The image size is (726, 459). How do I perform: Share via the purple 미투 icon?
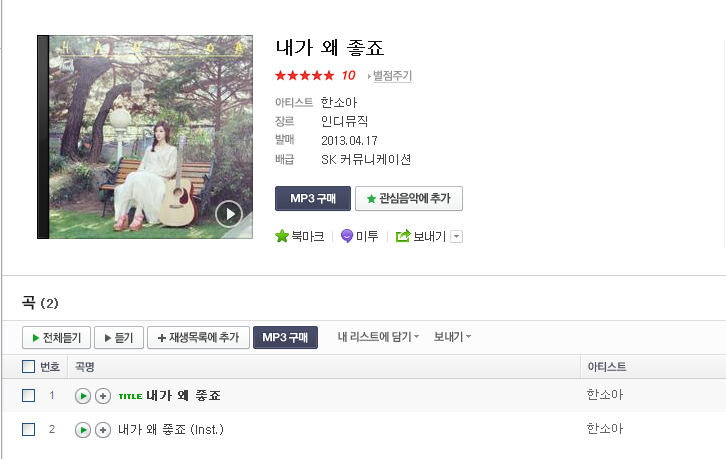tap(347, 236)
